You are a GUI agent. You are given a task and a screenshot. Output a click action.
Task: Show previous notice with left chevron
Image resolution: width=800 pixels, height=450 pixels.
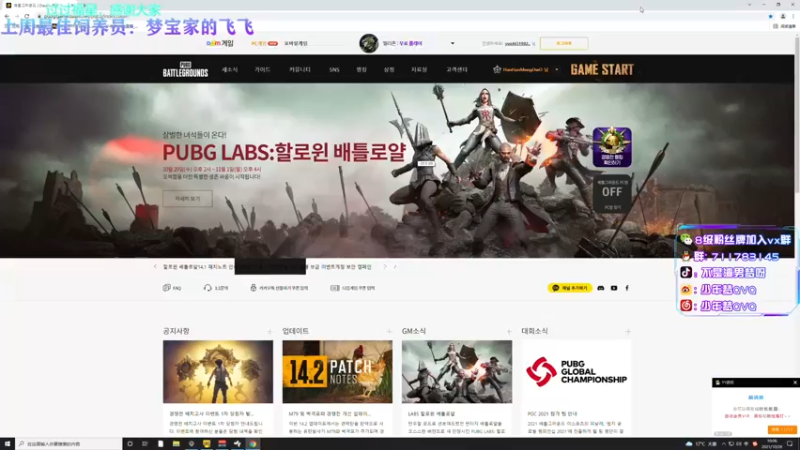[155, 266]
